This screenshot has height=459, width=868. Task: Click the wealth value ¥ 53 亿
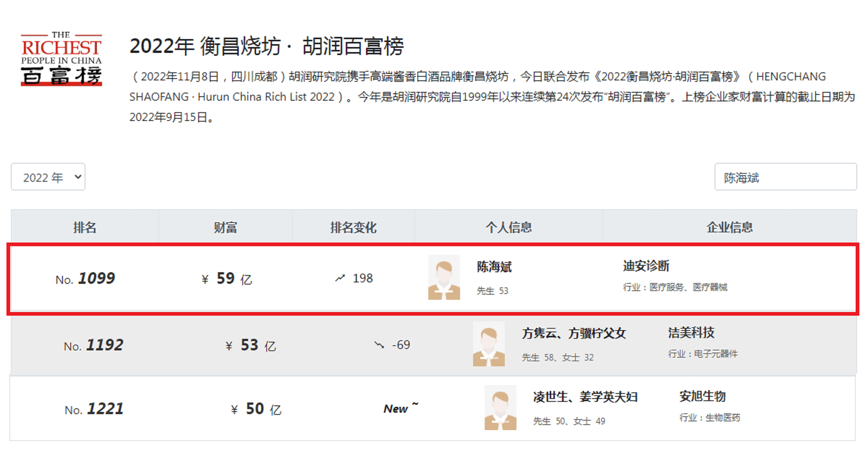[251, 345]
